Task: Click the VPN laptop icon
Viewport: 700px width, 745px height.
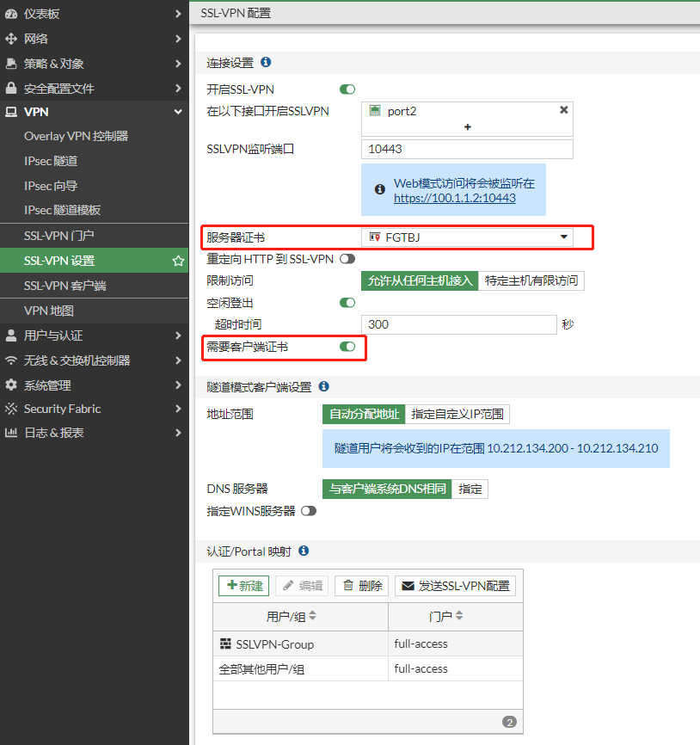Action: point(11,112)
